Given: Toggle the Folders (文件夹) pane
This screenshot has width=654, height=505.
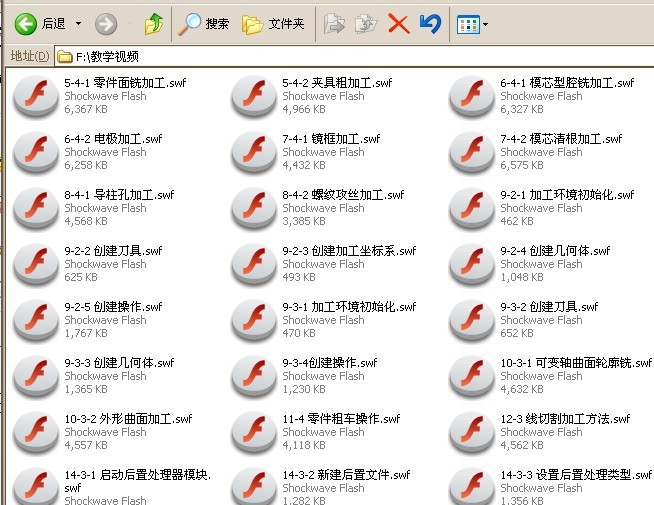Looking at the screenshot, I should [x=273, y=24].
